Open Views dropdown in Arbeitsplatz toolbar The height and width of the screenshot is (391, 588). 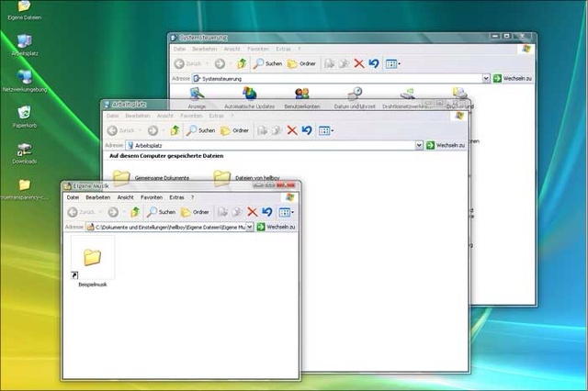coord(326,130)
